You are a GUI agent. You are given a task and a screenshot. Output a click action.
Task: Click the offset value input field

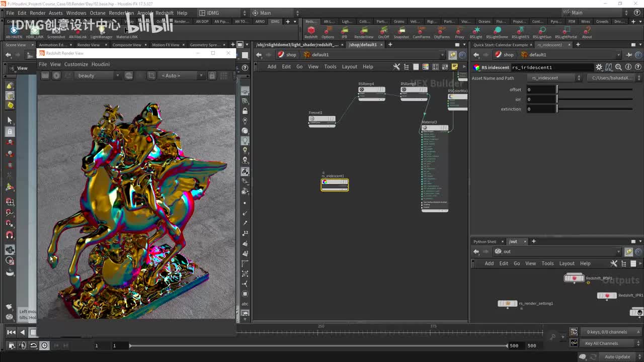pyautogui.click(x=541, y=89)
